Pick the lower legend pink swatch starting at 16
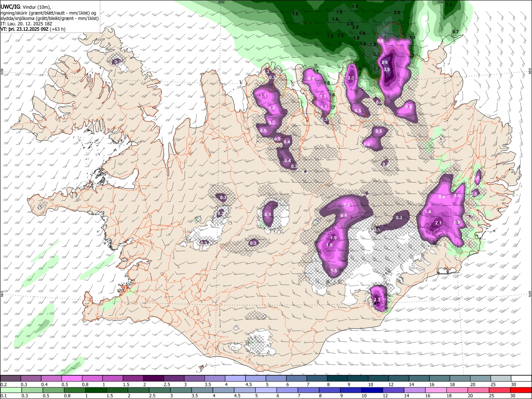 436,390
